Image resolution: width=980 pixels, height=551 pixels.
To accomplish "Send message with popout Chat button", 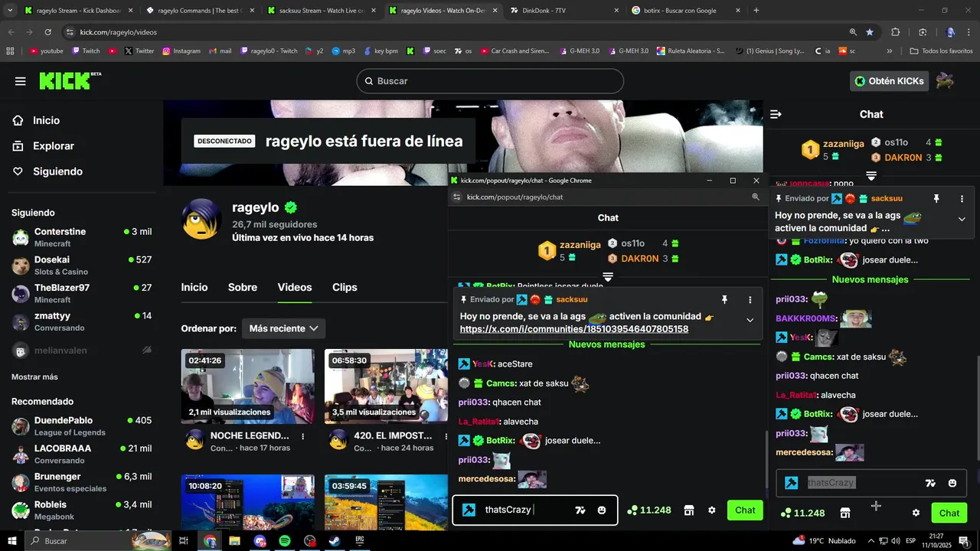I will (745, 510).
